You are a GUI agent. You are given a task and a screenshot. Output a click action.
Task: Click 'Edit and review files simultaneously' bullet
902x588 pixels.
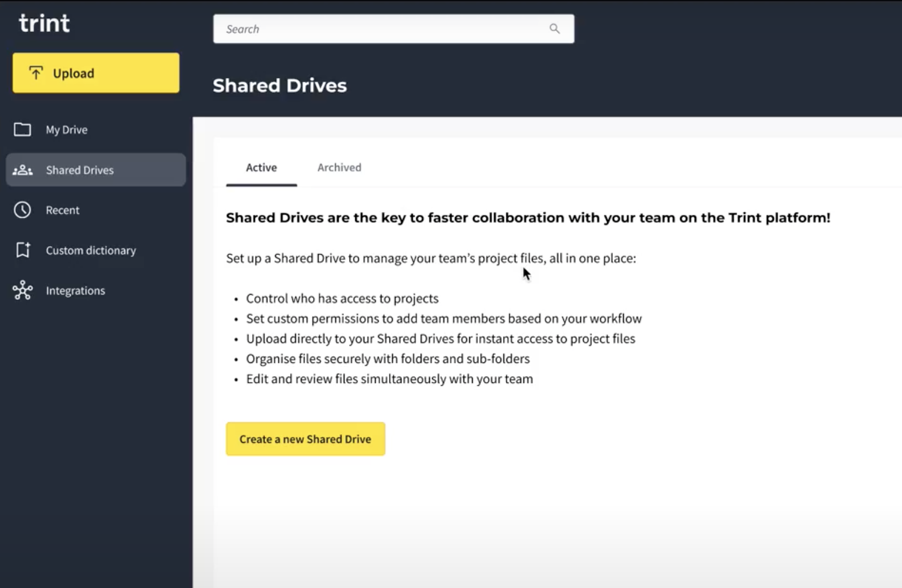389,379
